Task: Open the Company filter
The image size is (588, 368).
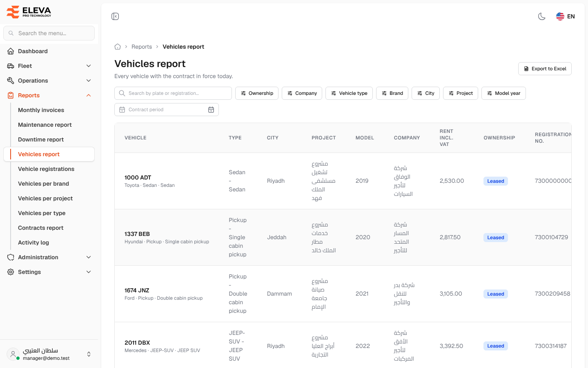Action: point(302,93)
